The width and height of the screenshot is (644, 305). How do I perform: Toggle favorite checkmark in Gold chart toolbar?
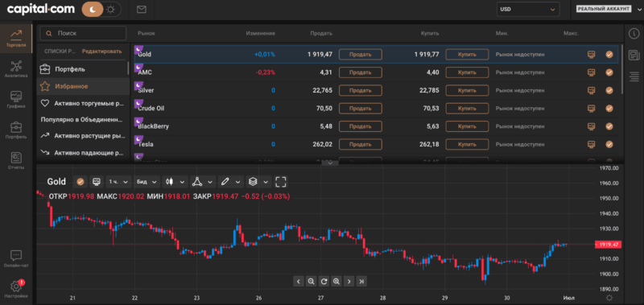[x=80, y=181]
